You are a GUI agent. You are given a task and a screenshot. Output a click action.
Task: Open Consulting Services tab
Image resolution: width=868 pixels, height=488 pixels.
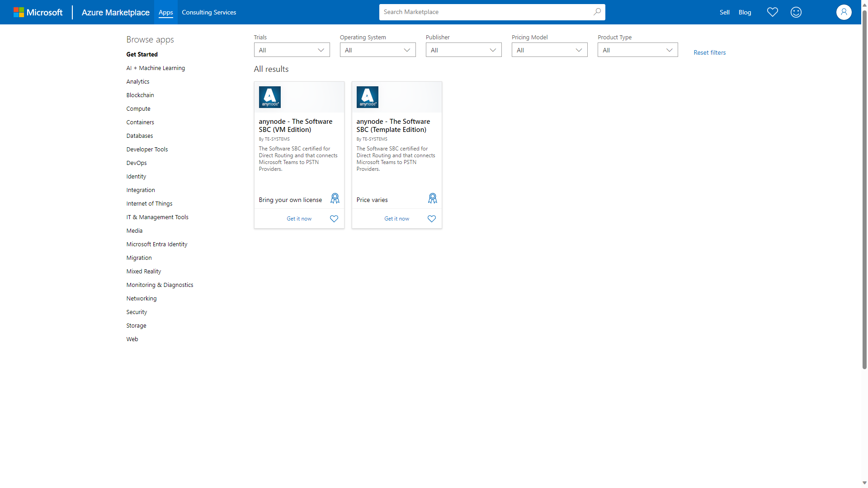(209, 12)
